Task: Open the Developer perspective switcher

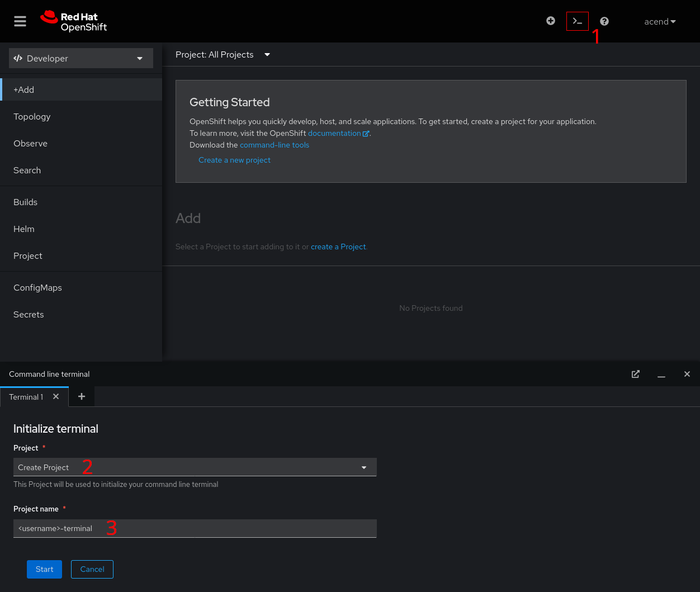Action: [81, 58]
